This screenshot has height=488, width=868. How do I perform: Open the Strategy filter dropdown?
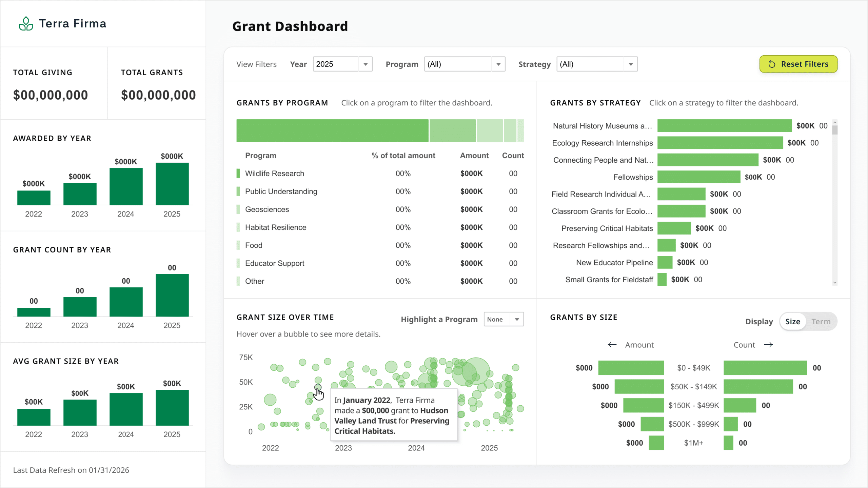tap(597, 64)
